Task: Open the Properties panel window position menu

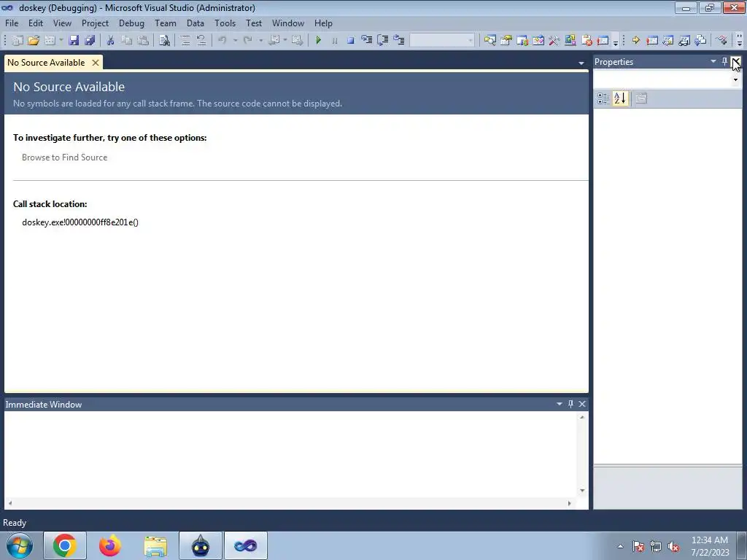Action: click(713, 61)
